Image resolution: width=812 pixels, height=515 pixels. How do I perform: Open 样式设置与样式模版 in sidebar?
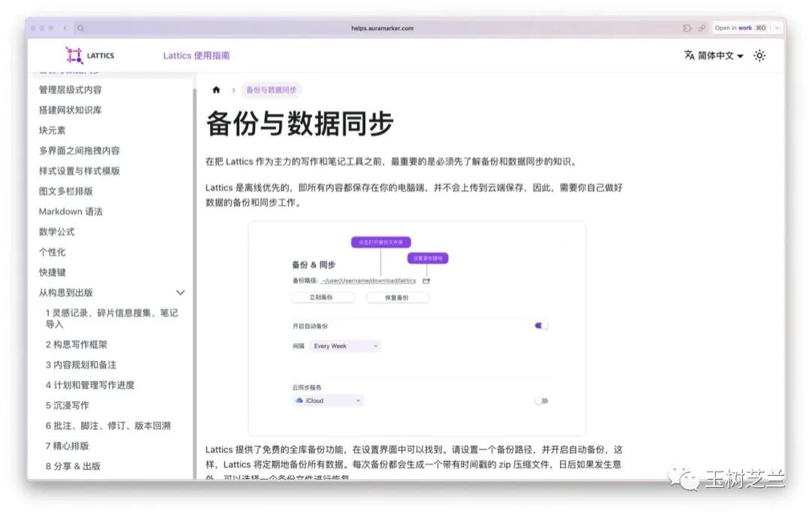[79, 170]
